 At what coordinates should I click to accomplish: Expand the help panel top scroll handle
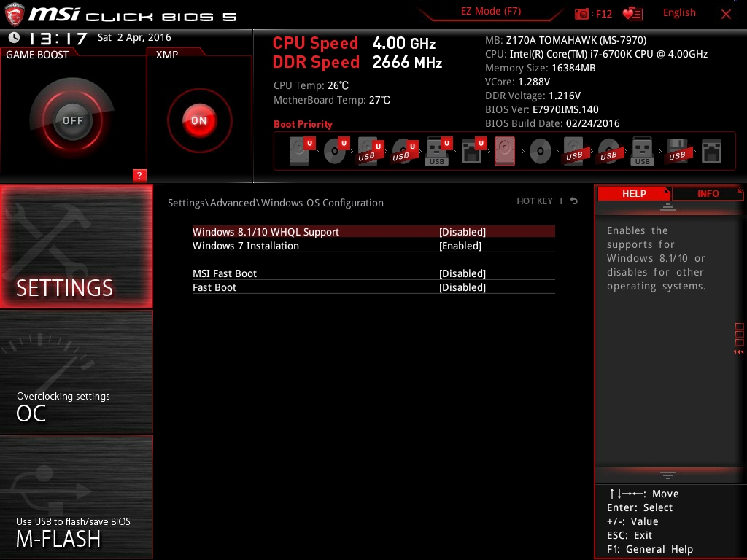(x=668, y=206)
